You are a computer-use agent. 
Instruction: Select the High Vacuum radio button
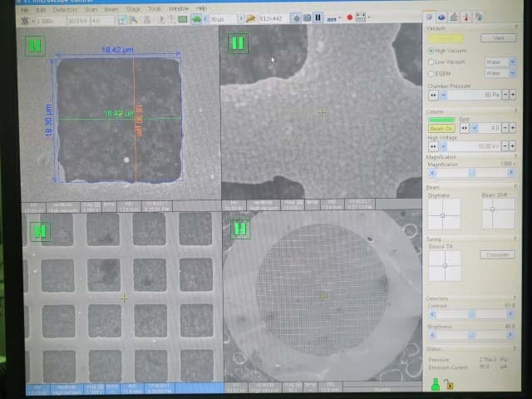pos(431,51)
